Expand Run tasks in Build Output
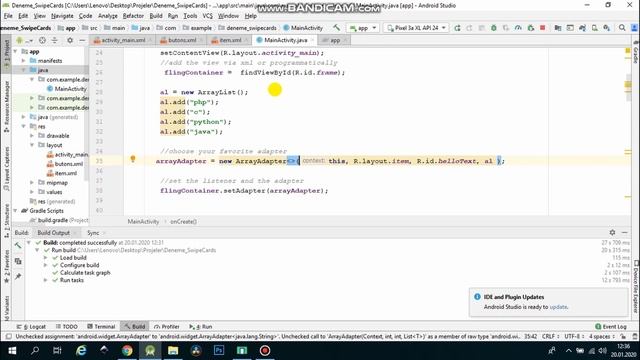This screenshot has height=360, width=640. coord(45,280)
